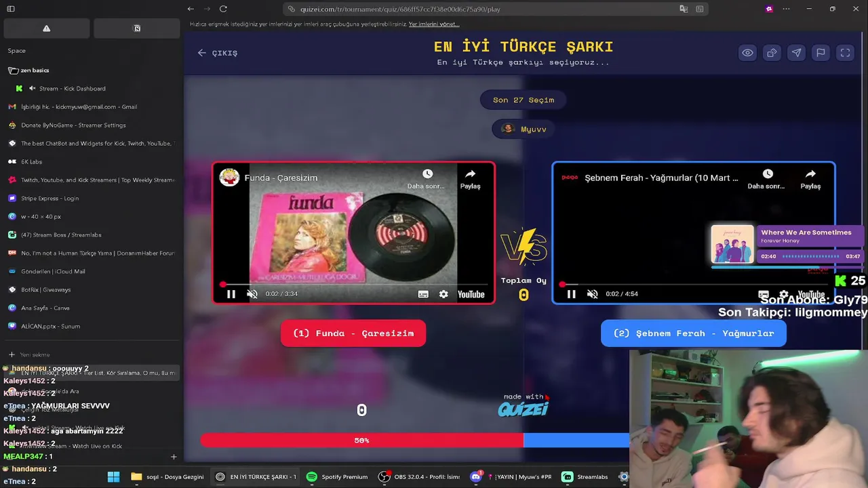
Task: Open 'soşıl - Dosya Gezgini' in taskbar
Action: coord(167,476)
